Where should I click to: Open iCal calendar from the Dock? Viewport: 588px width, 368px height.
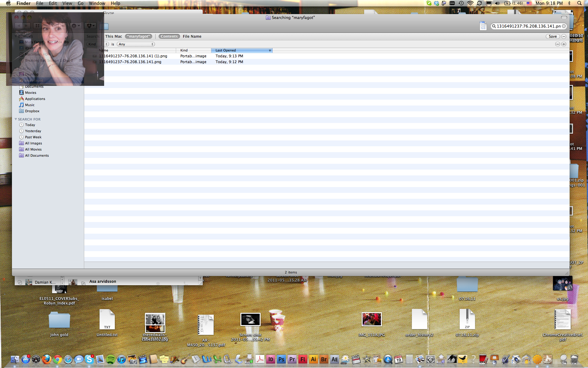tap(398, 359)
